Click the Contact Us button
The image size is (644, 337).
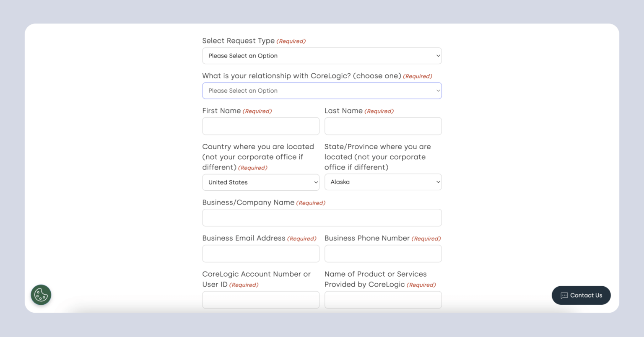[581, 295]
